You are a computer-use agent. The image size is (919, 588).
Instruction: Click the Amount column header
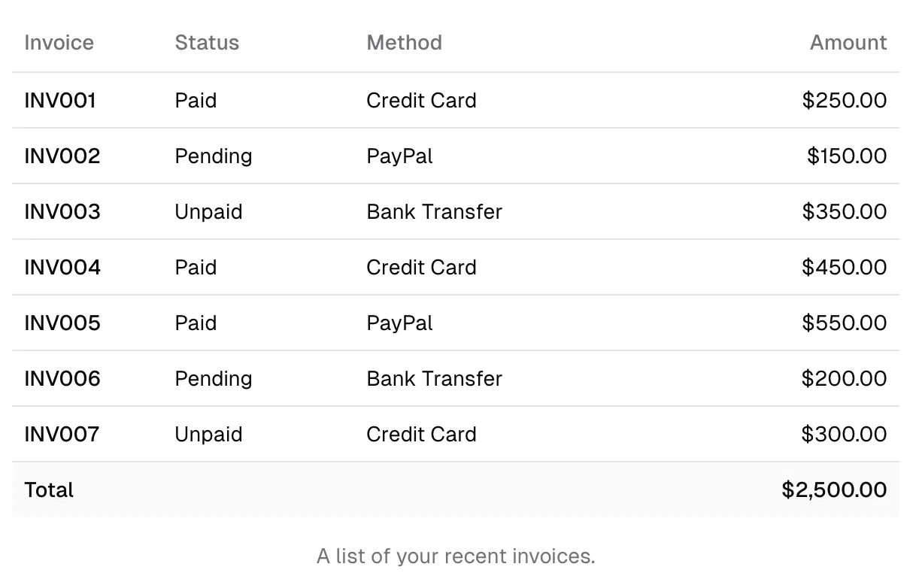tap(848, 43)
